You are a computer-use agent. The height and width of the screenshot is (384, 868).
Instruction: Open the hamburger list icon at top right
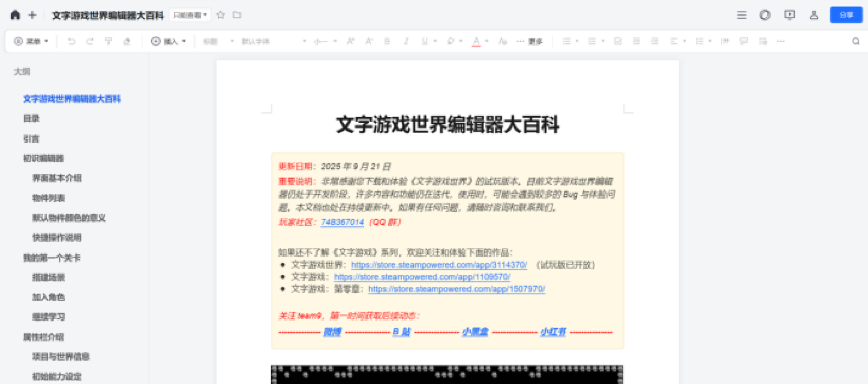[x=742, y=15]
